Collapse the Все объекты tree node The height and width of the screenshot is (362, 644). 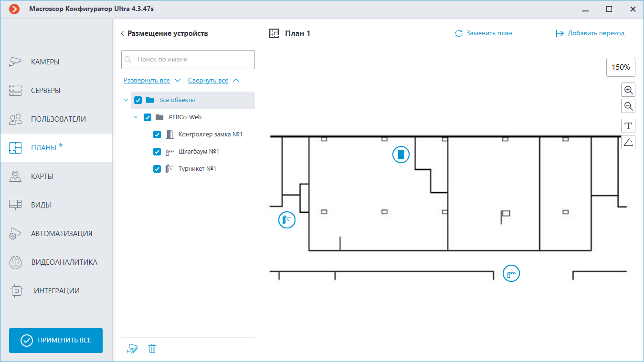(126, 100)
